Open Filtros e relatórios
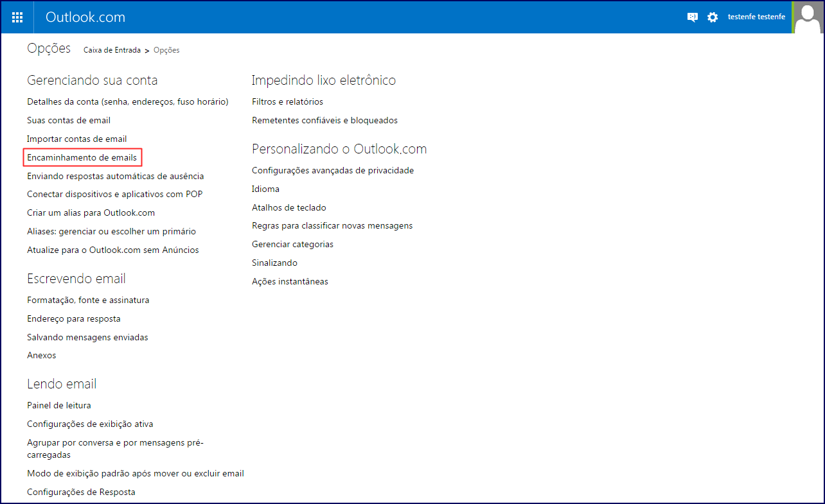 (288, 101)
